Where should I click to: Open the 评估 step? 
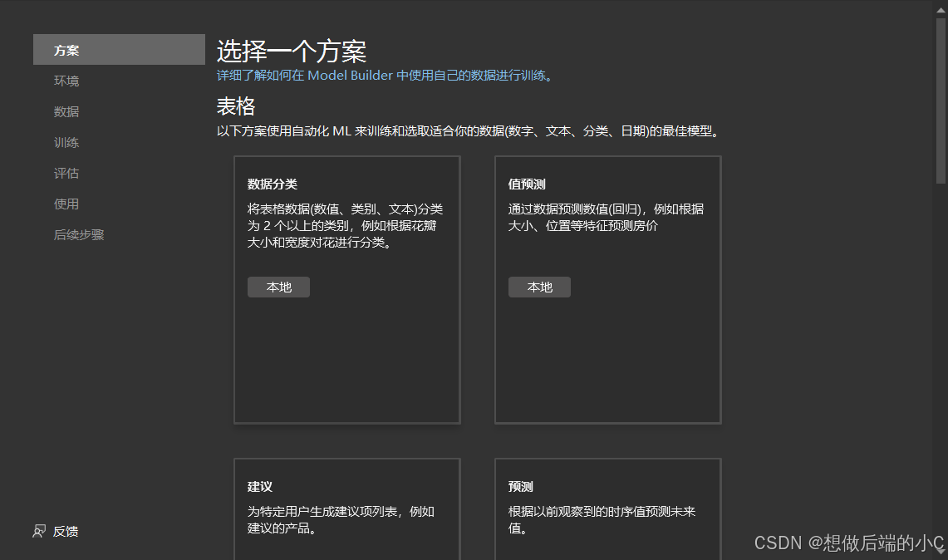click(66, 174)
